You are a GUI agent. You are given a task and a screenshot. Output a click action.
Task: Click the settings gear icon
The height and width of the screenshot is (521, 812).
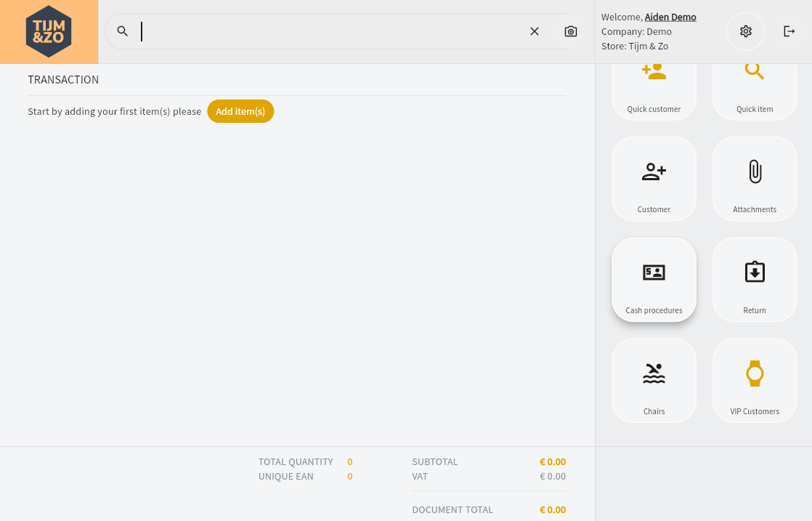click(x=746, y=31)
